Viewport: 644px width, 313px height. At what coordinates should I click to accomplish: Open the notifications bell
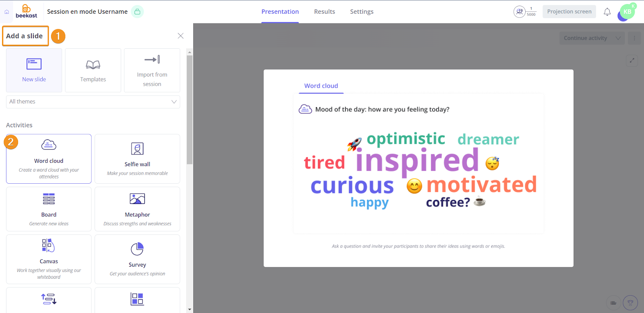coord(607,12)
